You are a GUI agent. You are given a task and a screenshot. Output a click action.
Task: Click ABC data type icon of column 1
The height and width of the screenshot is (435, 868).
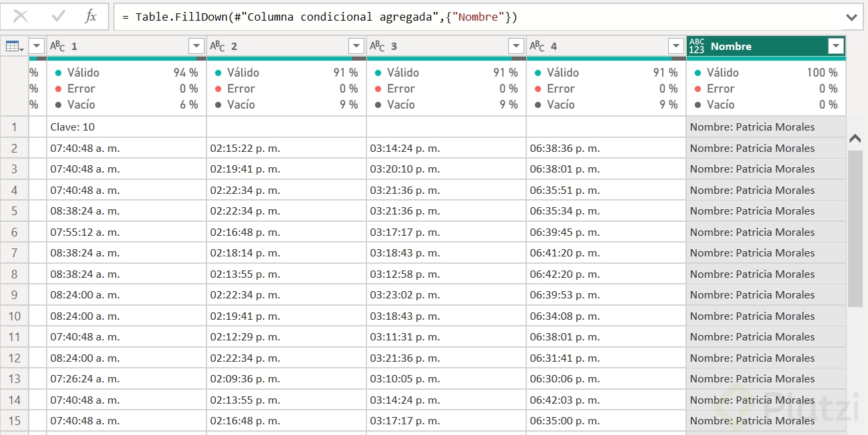tap(58, 46)
